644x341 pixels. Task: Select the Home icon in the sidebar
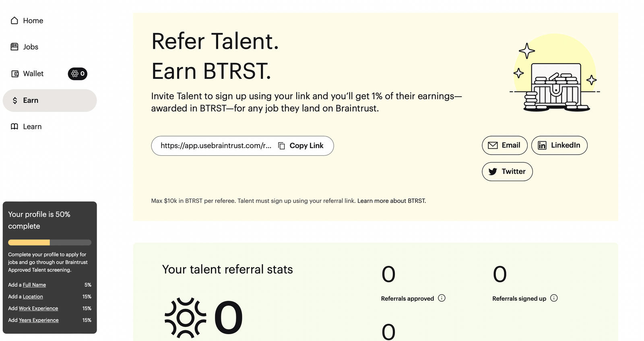click(14, 20)
